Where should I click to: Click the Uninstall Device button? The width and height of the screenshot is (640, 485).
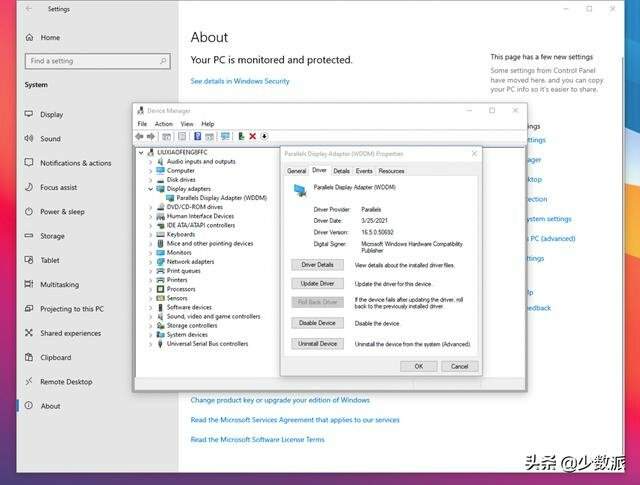(x=318, y=344)
